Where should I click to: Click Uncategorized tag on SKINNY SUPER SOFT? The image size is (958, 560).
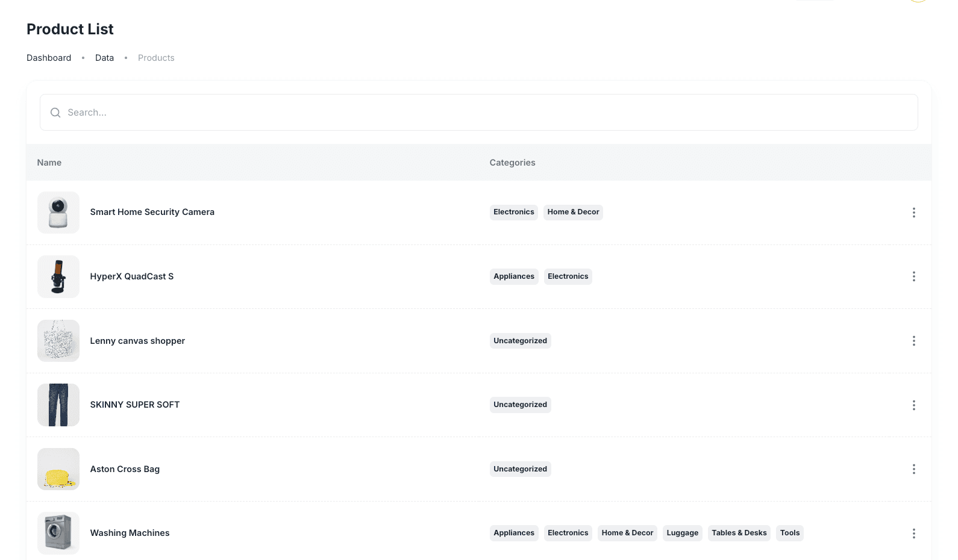[x=521, y=405]
